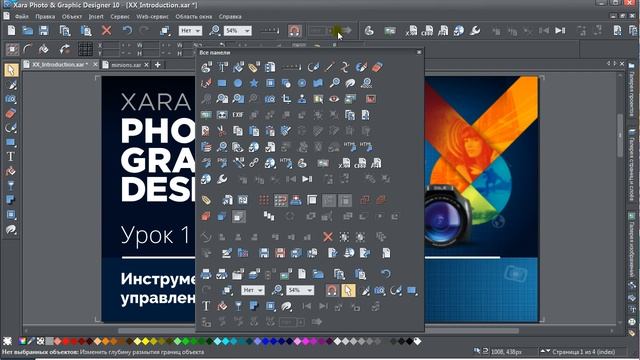Click the pink eraser icon in Все панели
Image resolution: width=640 pixels, height=360 pixels.
(x=378, y=67)
